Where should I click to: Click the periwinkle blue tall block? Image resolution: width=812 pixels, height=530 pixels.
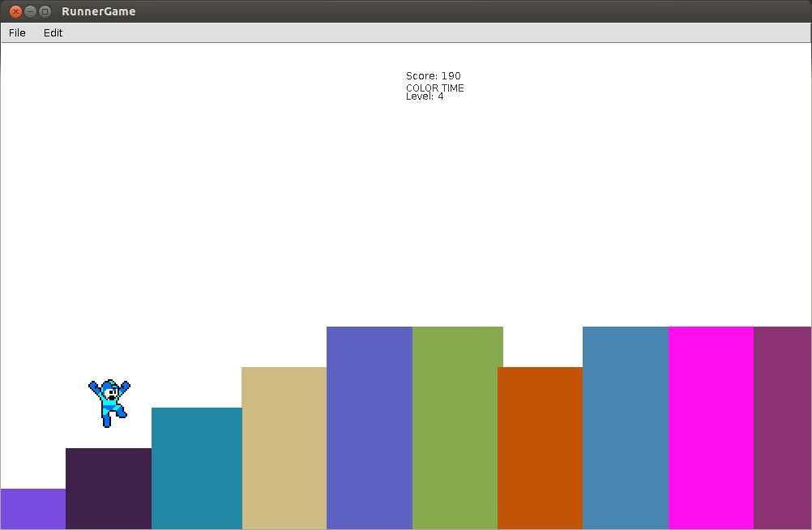point(370,428)
